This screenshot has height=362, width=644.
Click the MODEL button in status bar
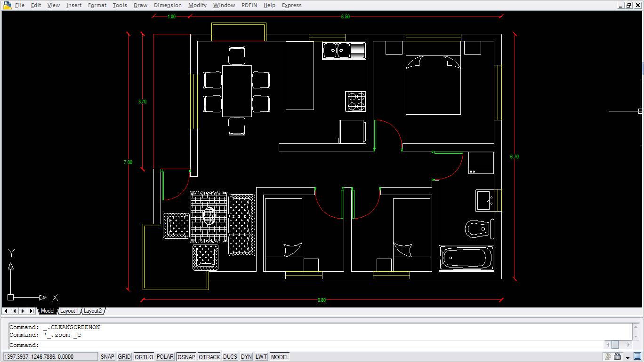(280, 357)
